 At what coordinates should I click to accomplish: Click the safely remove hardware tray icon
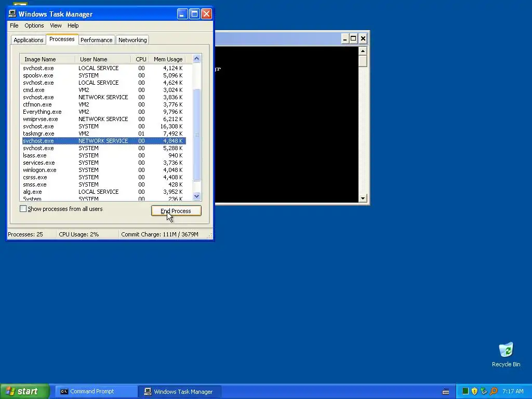pyautogui.click(x=484, y=391)
